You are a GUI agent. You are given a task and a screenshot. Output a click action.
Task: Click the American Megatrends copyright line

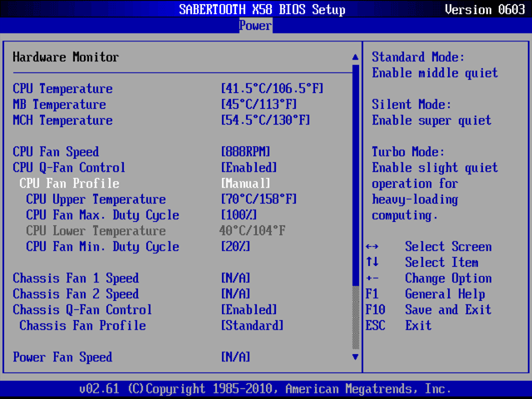(265, 389)
